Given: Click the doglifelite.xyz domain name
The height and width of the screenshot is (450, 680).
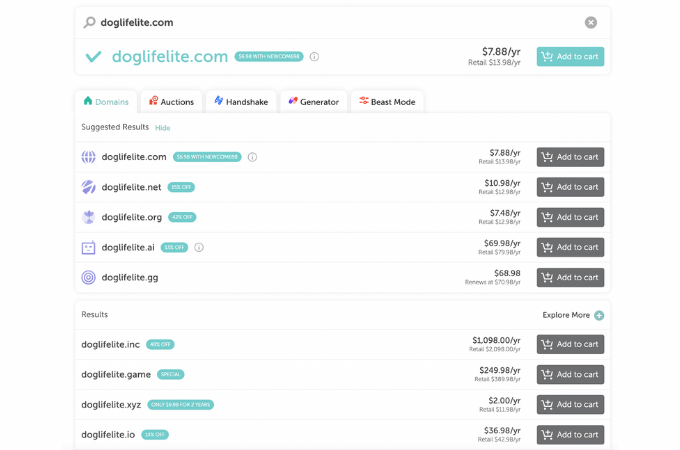Looking at the screenshot, I should [111, 405].
